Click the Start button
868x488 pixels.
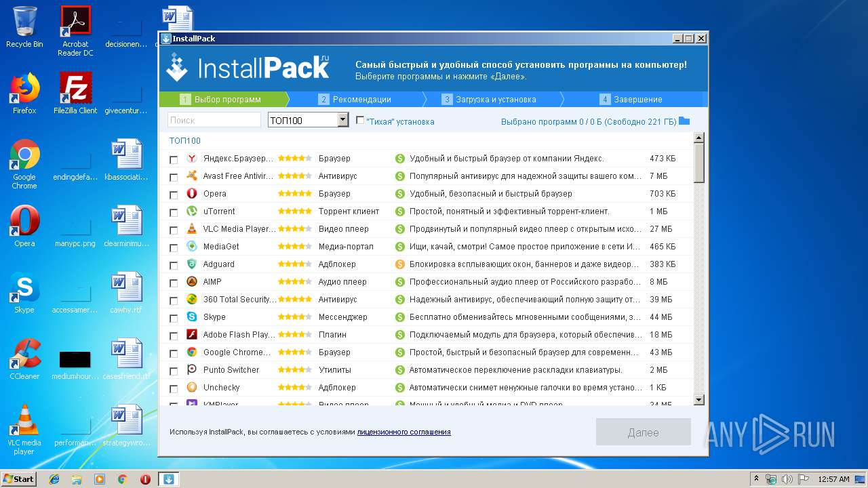click(18, 479)
